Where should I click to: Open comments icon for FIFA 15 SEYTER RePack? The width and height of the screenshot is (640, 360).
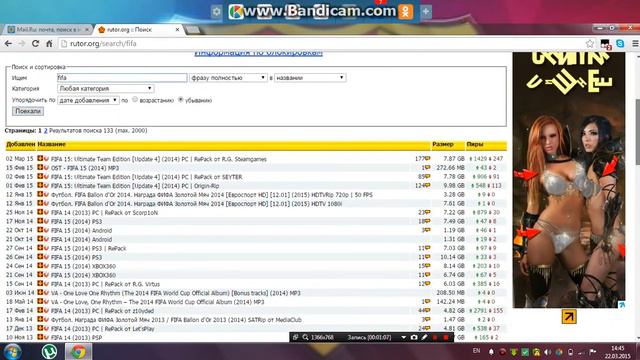click(427, 177)
